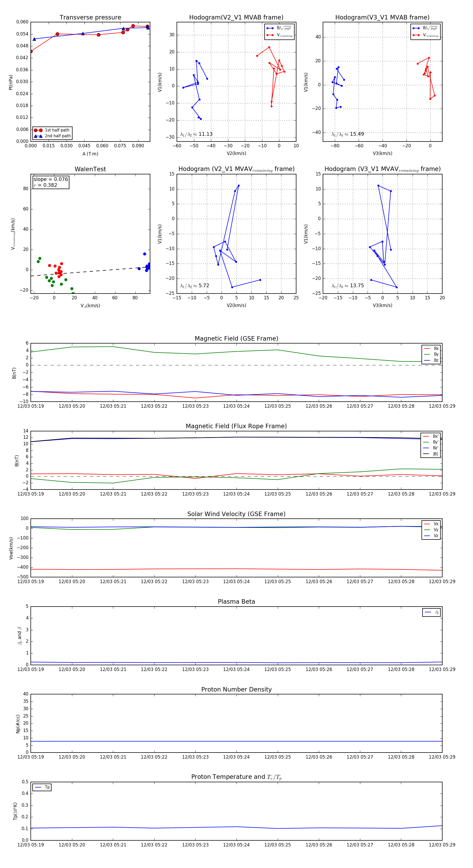This screenshot has width=473, height=868.
Task: Select the Vy legend entry
Action: point(431,530)
